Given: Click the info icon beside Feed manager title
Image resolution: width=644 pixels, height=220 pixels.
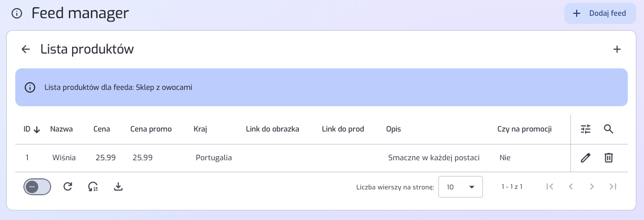Looking at the screenshot, I should pos(17,13).
